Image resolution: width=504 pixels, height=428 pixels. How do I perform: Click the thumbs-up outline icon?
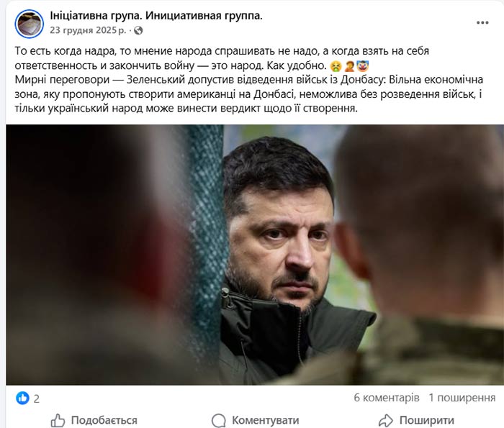coord(58,420)
